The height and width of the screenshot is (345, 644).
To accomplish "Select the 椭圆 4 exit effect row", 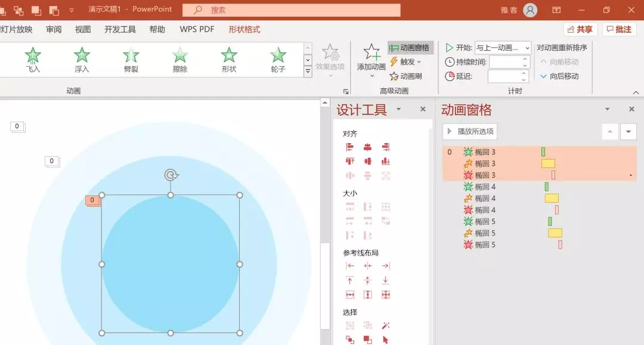I will [539, 210].
